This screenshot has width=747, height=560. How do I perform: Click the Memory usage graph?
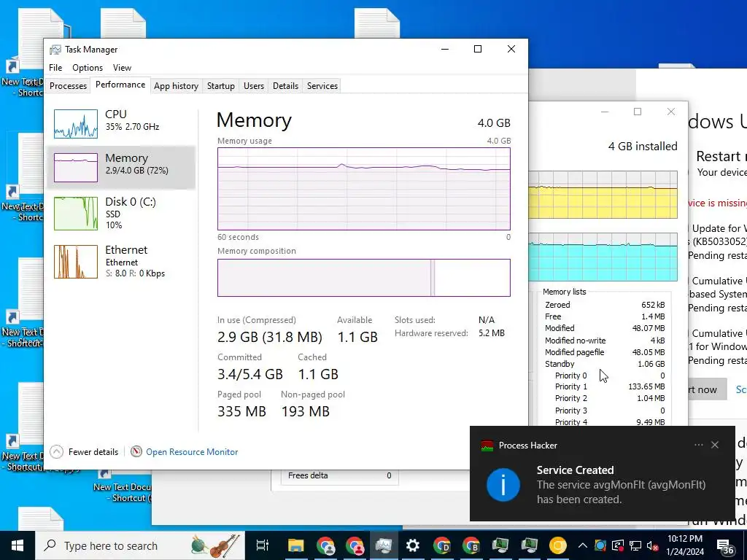click(x=363, y=189)
